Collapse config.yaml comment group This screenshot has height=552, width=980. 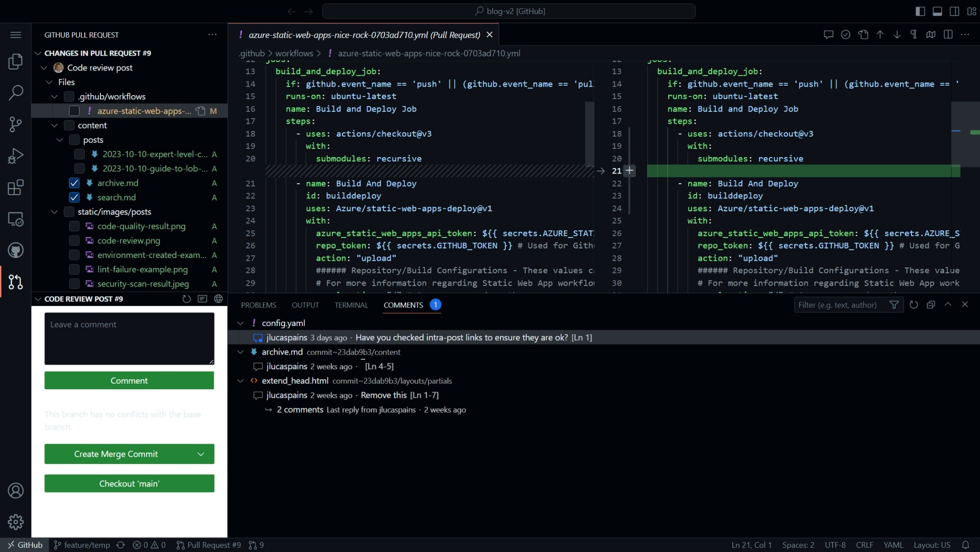pos(240,323)
